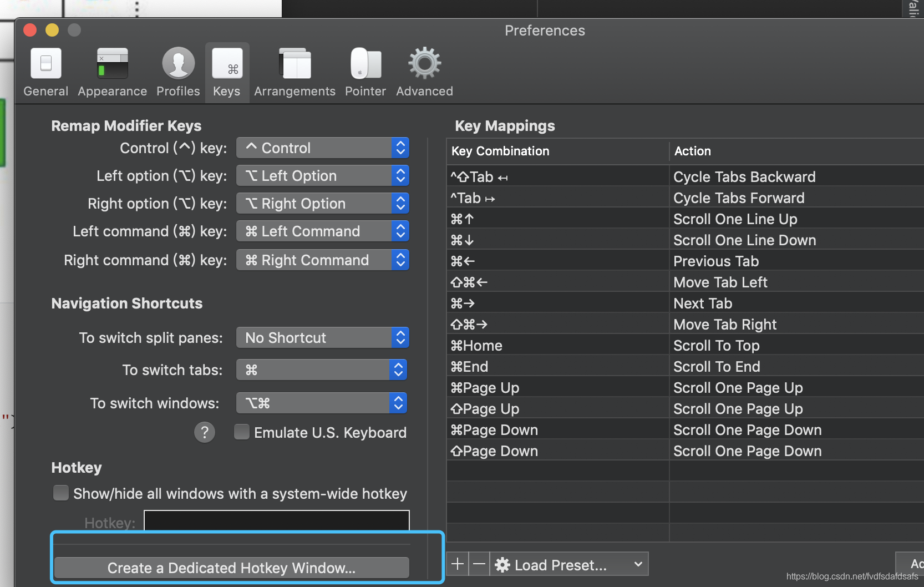Image resolution: width=924 pixels, height=587 pixels.
Task: Open the Right option key remap dropdown
Action: click(323, 203)
